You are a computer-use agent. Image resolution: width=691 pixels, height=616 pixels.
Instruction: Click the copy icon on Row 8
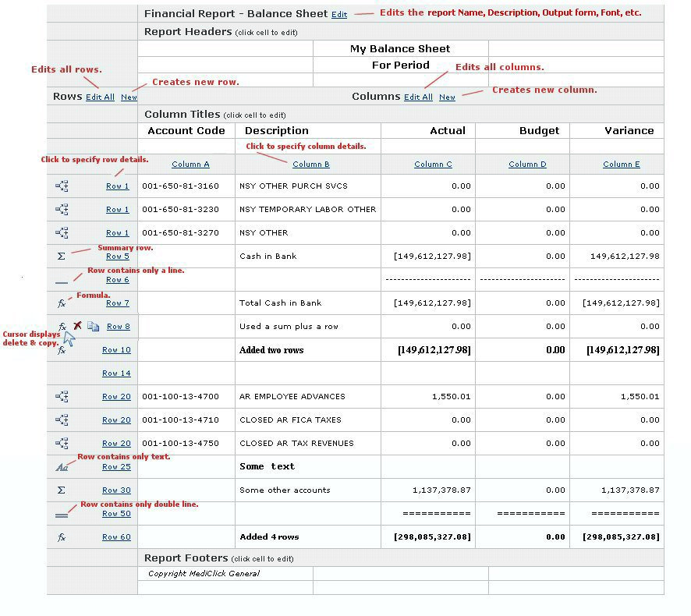(93, 326)
